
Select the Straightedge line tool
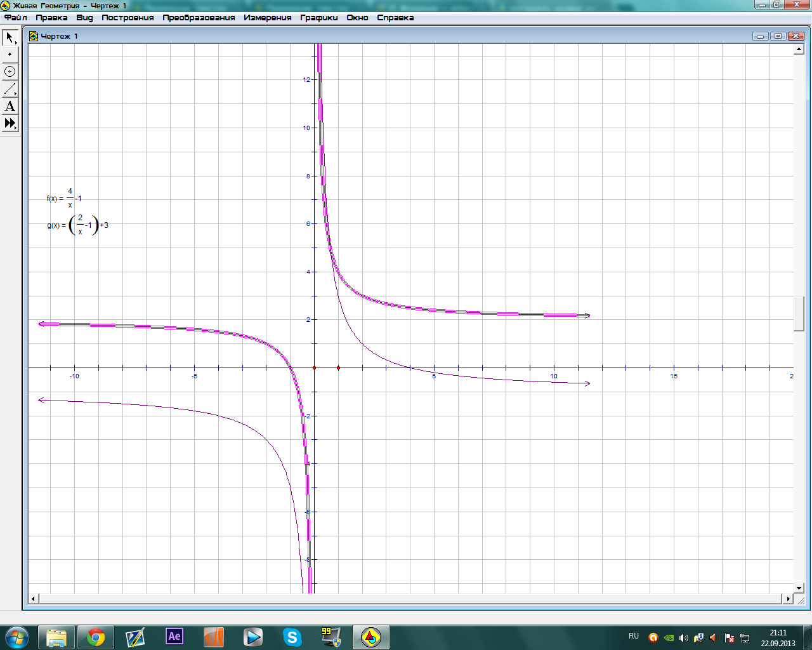click(10, 89)
